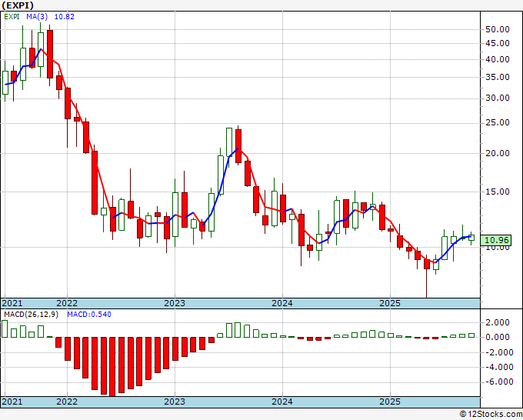
Task: Click the red candle peaking near 25.00 in 2023
Action: [238, 146]
